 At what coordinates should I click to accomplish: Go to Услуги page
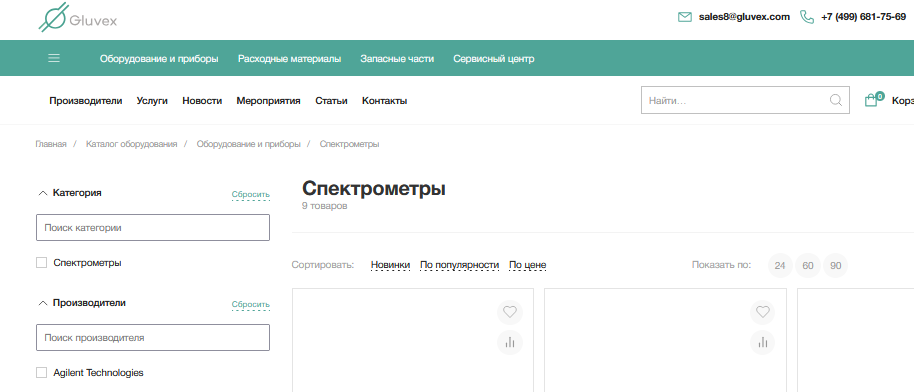coord(152,101)
